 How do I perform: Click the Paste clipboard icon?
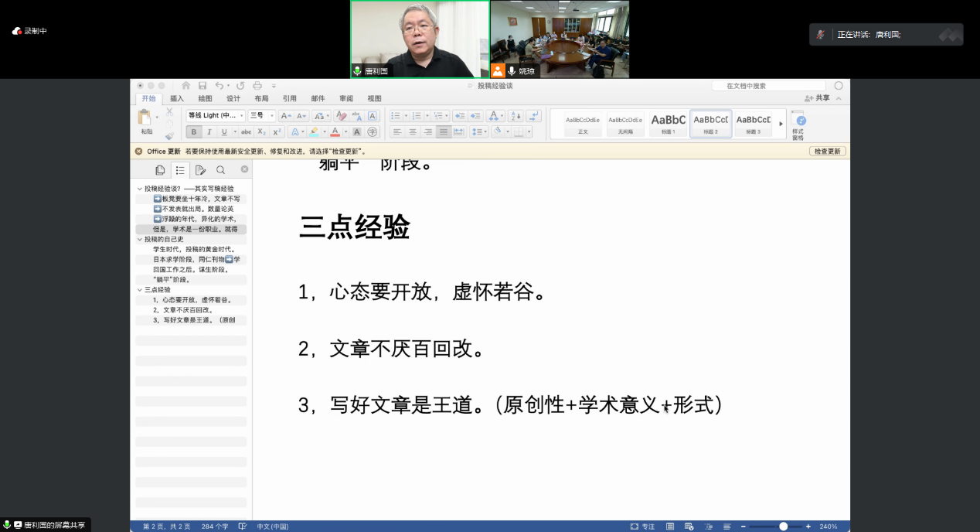(x=145, y=118)
